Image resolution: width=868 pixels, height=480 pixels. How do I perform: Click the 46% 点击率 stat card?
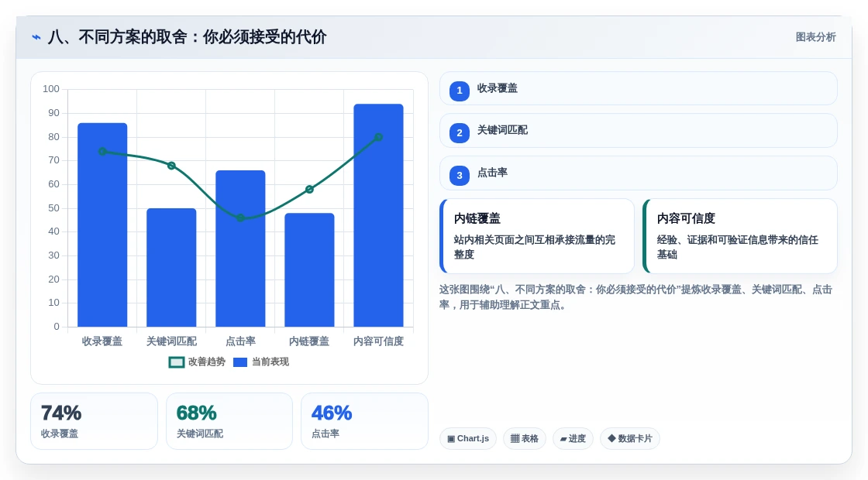[x=364, y=421]
